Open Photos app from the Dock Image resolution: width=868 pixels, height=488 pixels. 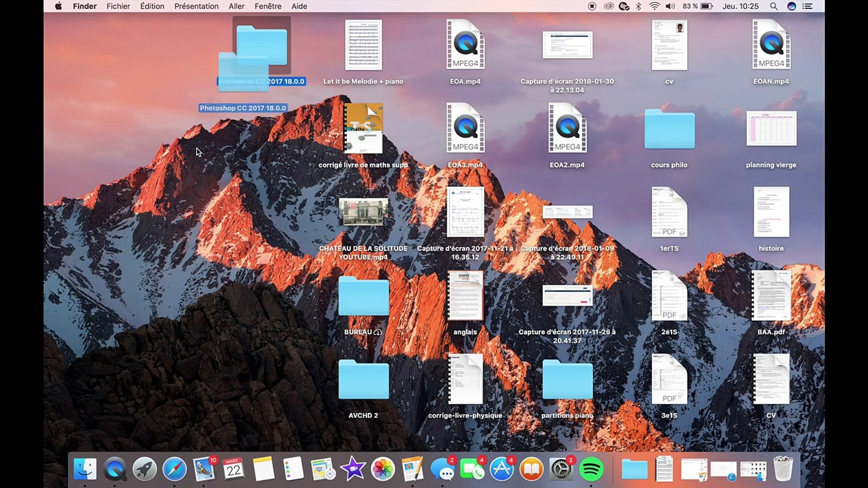coord(383,469)
